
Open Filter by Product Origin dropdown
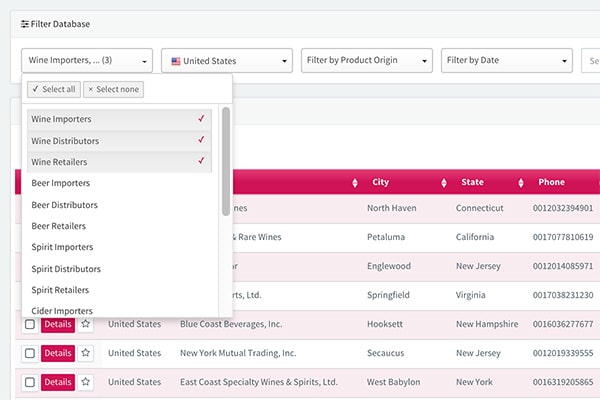pyautogui.click(x=367, y=60)
